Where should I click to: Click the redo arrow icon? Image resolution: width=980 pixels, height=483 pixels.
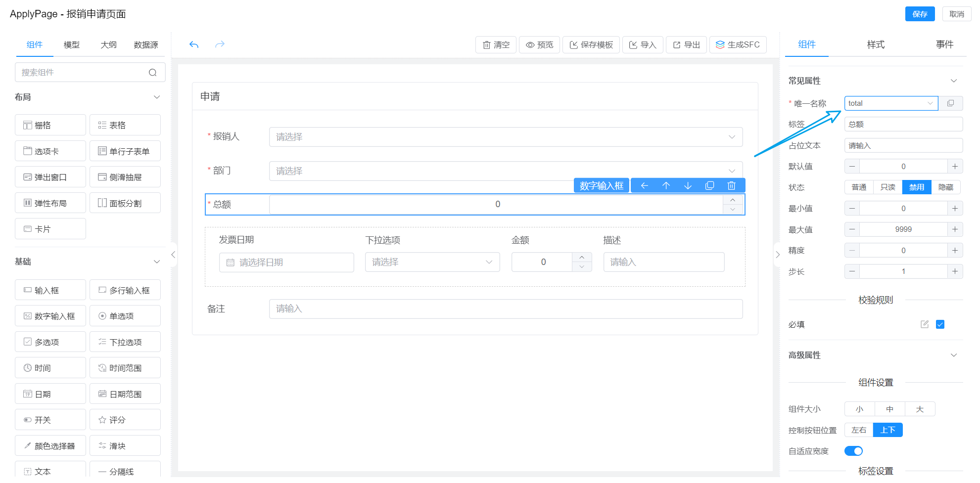click(x=220, y=44)
